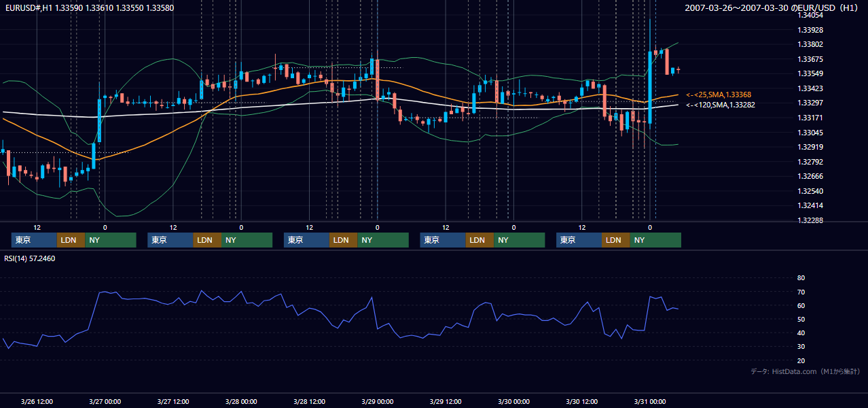Click the 3/29 12:00 date label
The height and width of the screenshot is (408, 868).
(446, 401)
